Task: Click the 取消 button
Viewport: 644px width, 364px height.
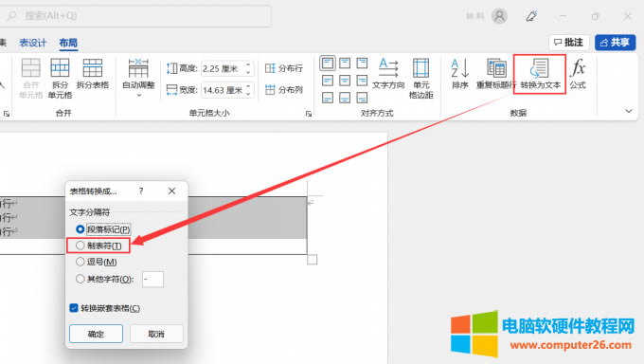Action: click(156, 334)
